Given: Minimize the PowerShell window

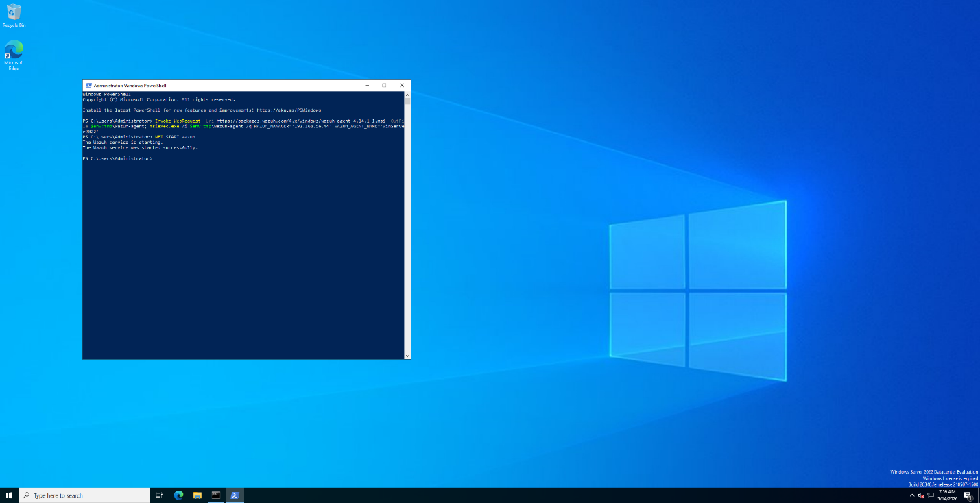Looking at the screenshot, I should [x=366, y=86].
